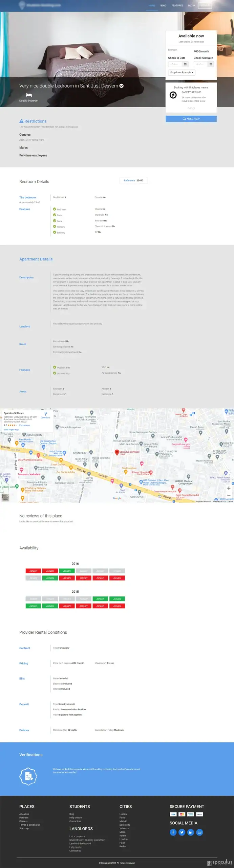Image resolution: width=234 pixels, height=868 pixels.
Task: Open the 'Partners' footer link
Action: (24, 817)
